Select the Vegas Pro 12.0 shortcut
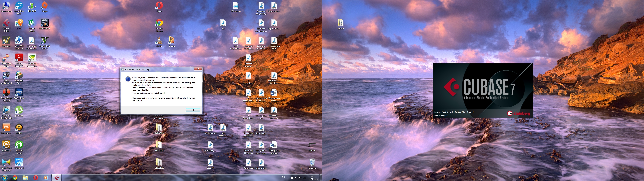 click(x=6, y=110)
